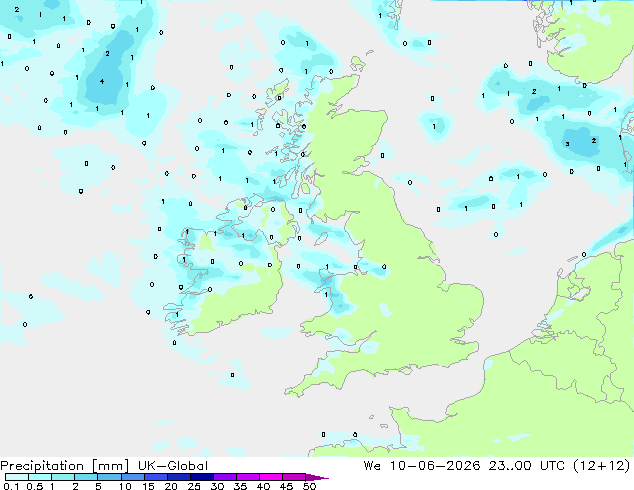Select the 15–20 mm legend swatch
The width and height of the screenshot is (634, 490).
(156, 477)
